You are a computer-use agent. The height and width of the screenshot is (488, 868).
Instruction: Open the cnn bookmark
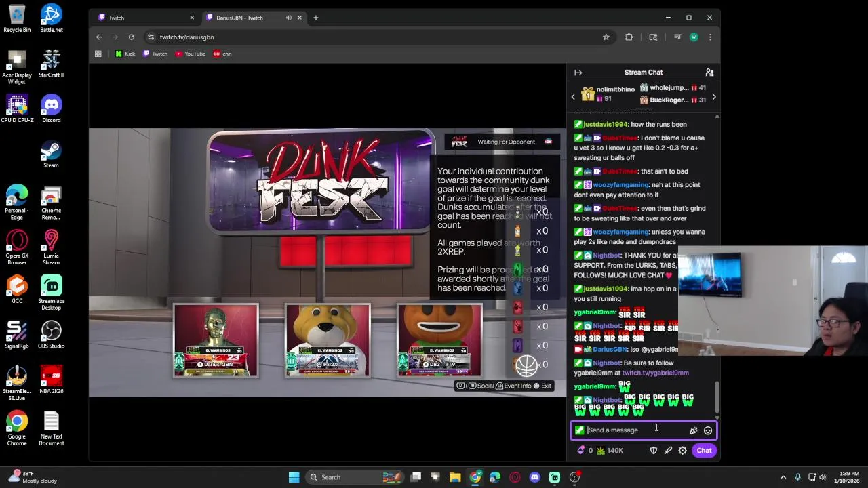(222, 54)
